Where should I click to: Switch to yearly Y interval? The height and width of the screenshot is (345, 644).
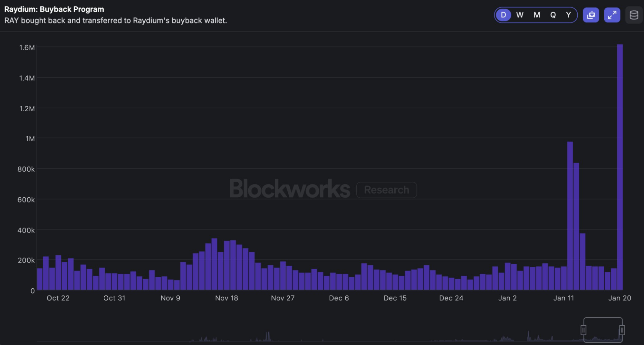click(x=568, y=15)
